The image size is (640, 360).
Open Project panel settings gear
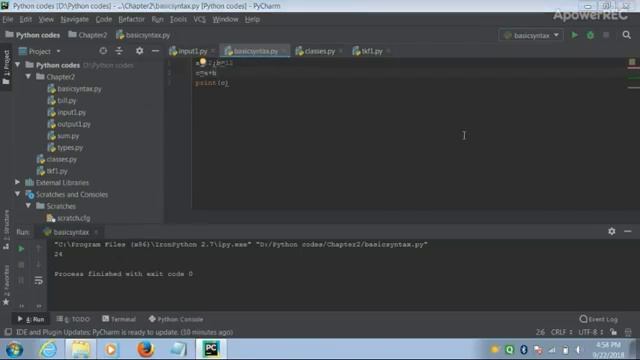(x=140, y=51)
